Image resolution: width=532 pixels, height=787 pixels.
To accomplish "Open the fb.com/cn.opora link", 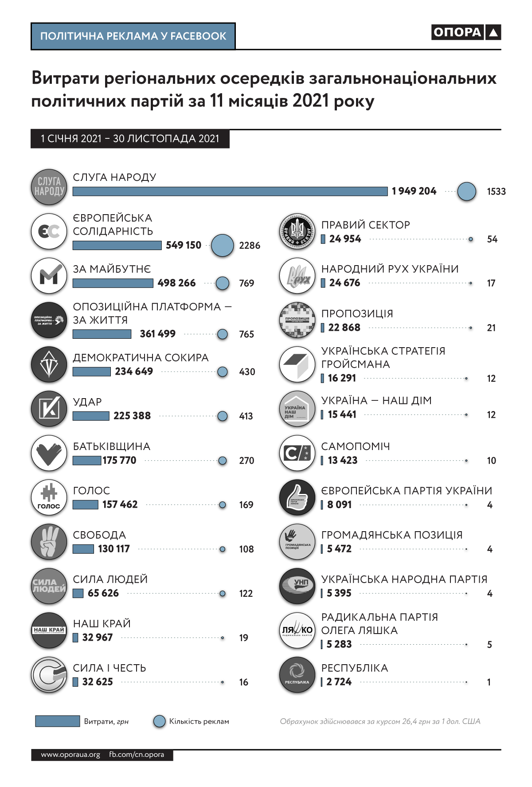I will 137,755.
